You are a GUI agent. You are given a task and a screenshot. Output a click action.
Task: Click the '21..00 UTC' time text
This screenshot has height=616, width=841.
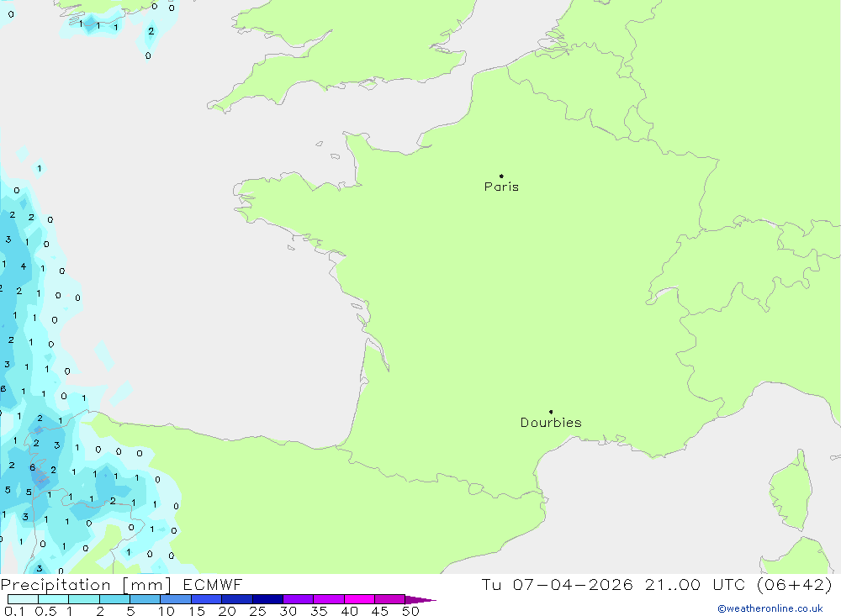pos(694,584)
